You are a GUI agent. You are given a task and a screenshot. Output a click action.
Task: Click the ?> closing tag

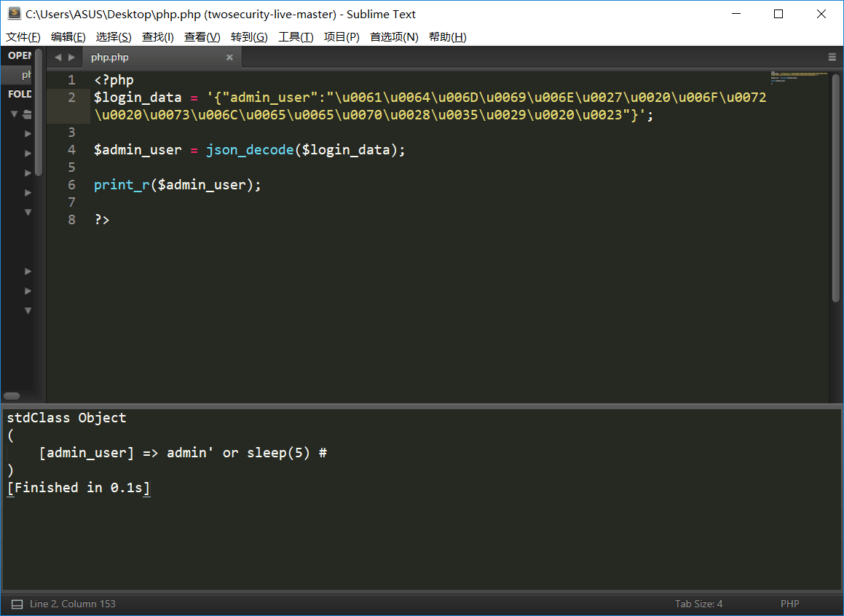(102, 220)
